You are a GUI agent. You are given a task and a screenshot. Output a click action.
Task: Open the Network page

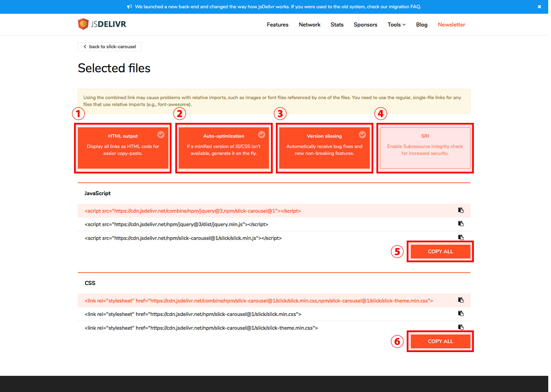pos(310,25)
